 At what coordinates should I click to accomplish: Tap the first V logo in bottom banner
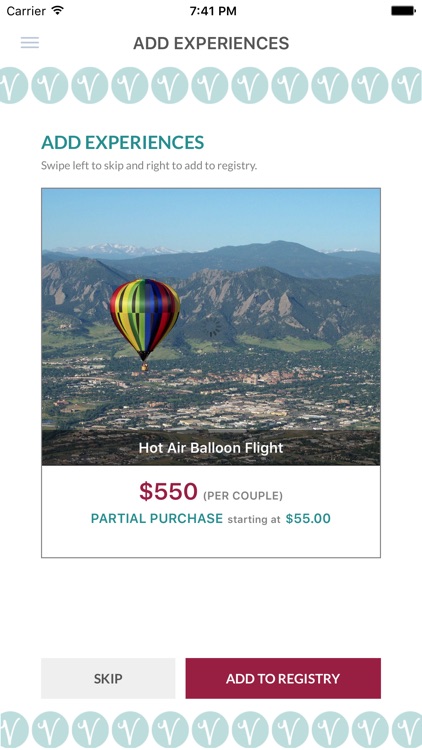(11, 729)
